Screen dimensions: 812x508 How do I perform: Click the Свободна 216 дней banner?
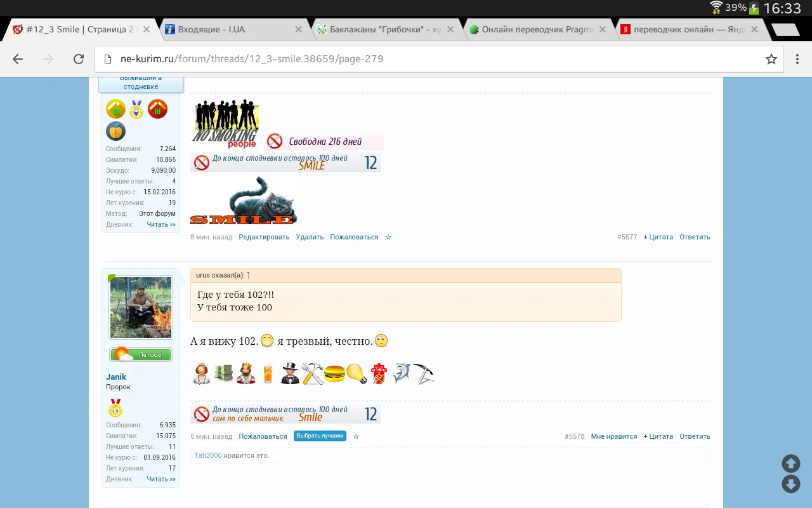pyautogui.click(x=324, y=141)
